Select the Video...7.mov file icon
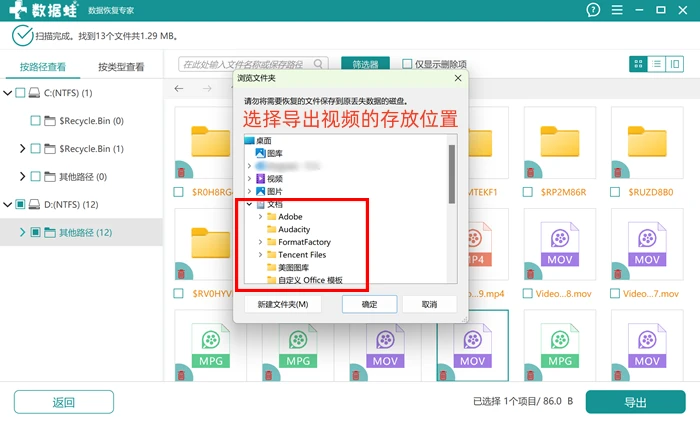 (x=647, y=244)
